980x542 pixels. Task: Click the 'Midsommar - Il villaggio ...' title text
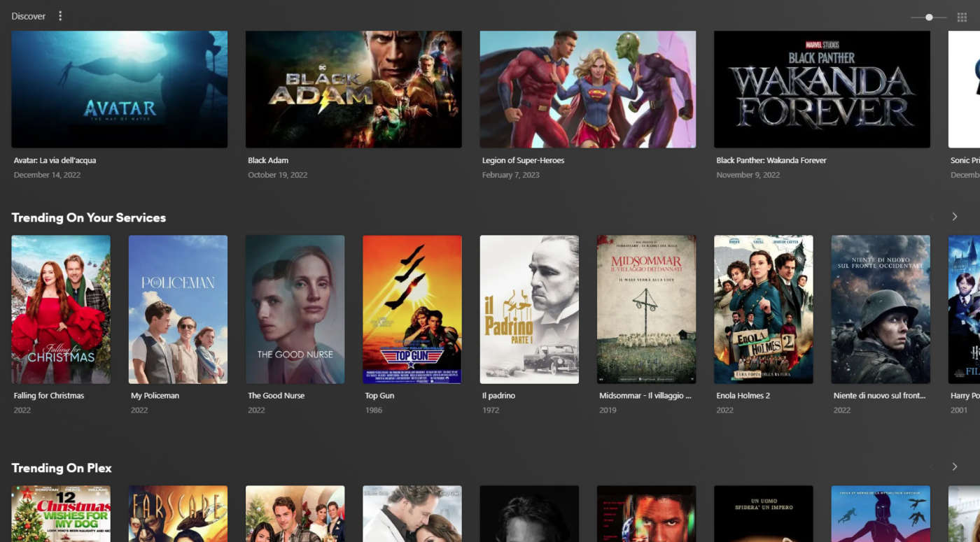[x=645, y=395]
